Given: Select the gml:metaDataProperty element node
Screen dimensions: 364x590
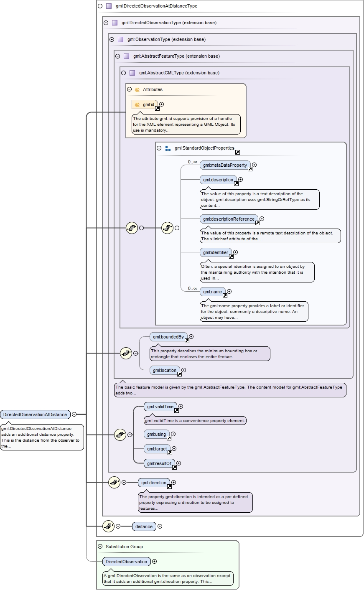Looking at the screenshot, I should (225, 165).
